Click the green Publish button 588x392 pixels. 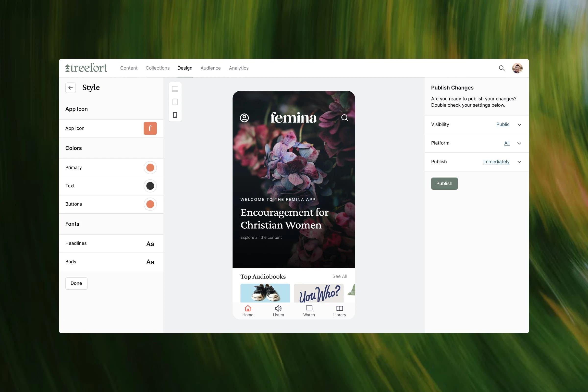pyautogui.click(x=444, y=184)
